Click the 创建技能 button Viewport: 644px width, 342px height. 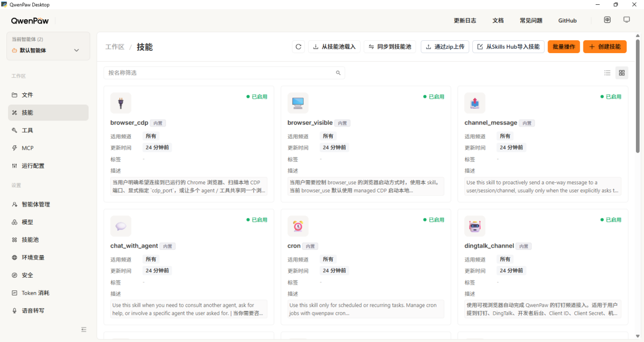tap(605, 47)
